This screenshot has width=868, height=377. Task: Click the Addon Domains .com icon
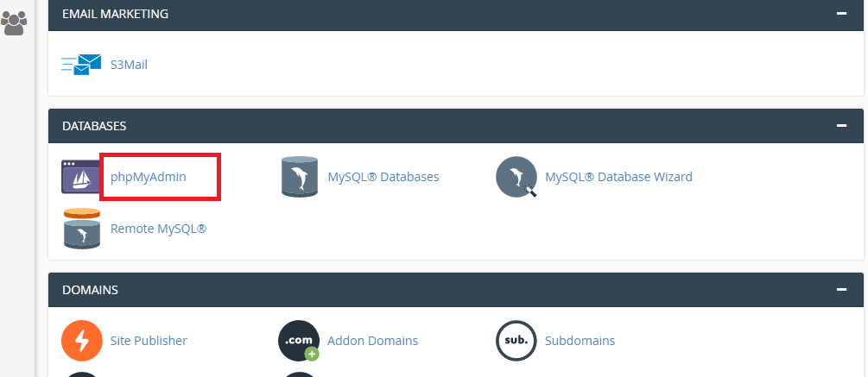[x=300, y=341]
